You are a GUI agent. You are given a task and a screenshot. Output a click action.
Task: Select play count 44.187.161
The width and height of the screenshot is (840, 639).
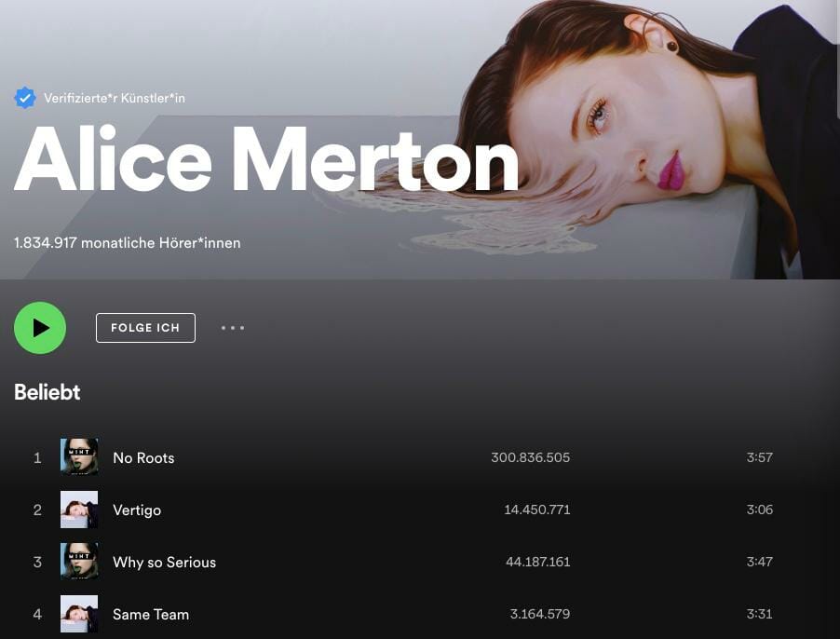538,562
